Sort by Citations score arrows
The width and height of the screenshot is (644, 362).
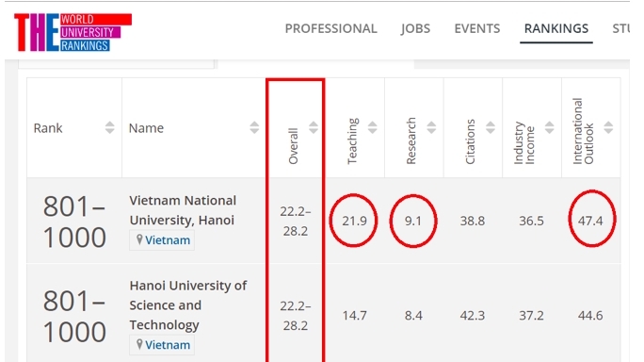[491, 127]
